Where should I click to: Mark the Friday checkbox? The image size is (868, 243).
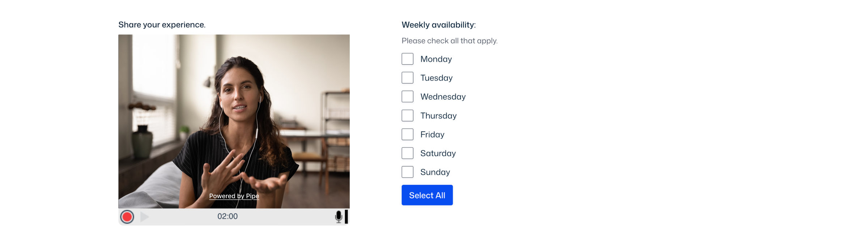coord(408,135)
